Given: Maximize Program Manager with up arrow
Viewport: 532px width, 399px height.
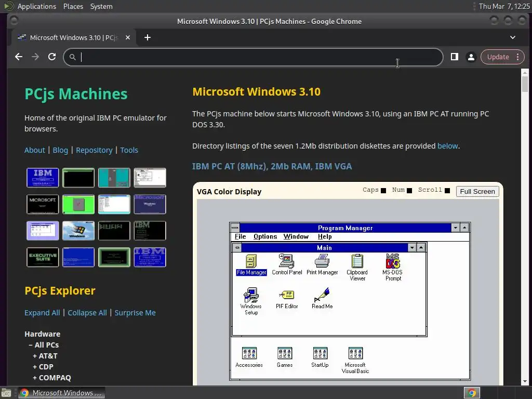Looking at the screenshot, I should click(464, 228).
